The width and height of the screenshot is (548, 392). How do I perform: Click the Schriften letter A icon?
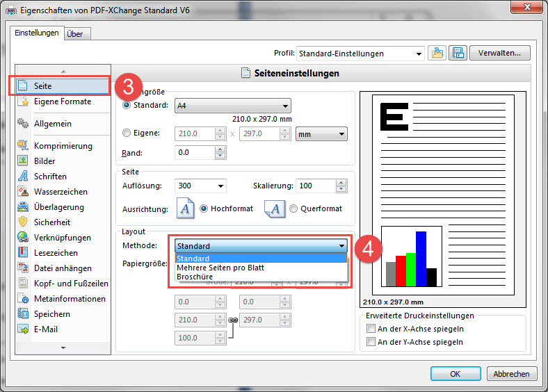(23, 176)
